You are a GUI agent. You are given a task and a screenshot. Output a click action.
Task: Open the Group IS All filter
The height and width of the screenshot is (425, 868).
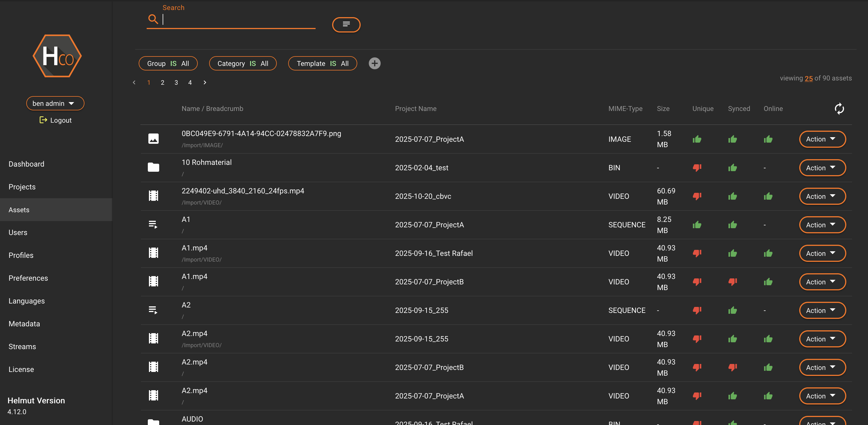tap(168, 63)
